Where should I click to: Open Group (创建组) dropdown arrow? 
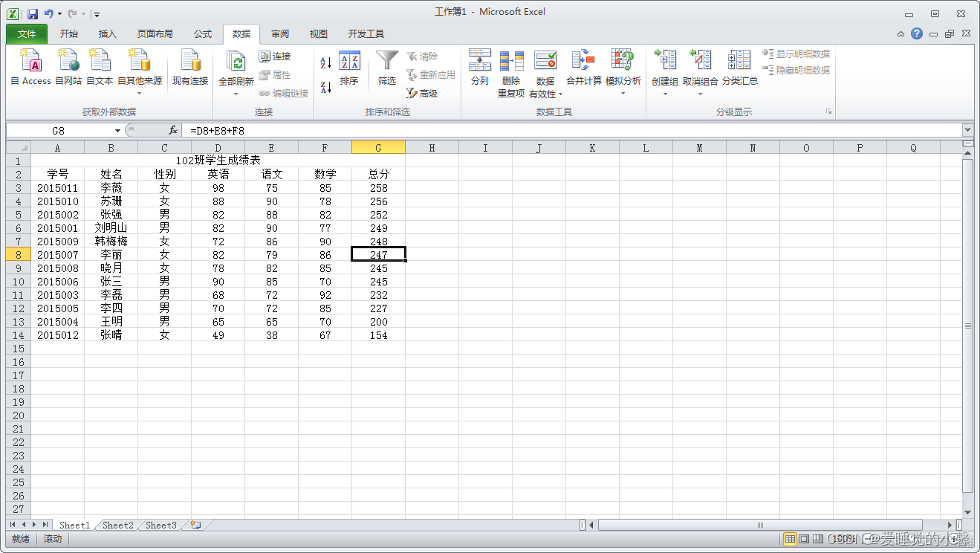(665, 93)
